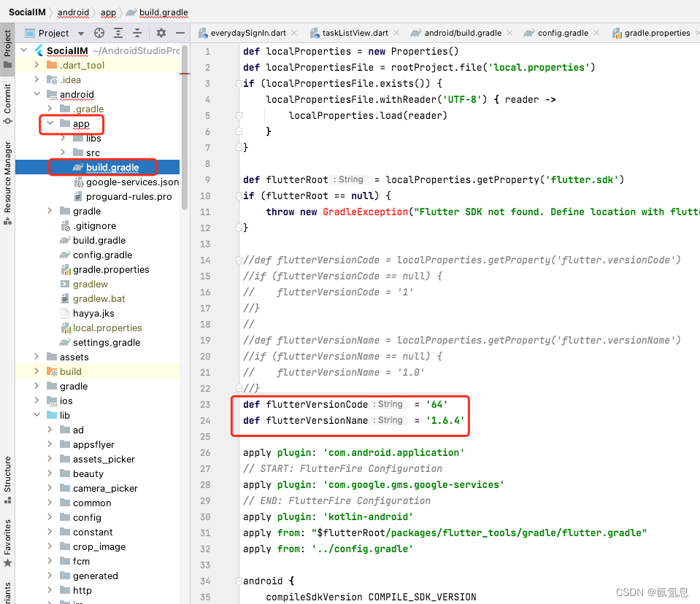The width and height of the screenshot is (700, 604).
Task: Click line number 23 in the gutter
Action: 207,404
